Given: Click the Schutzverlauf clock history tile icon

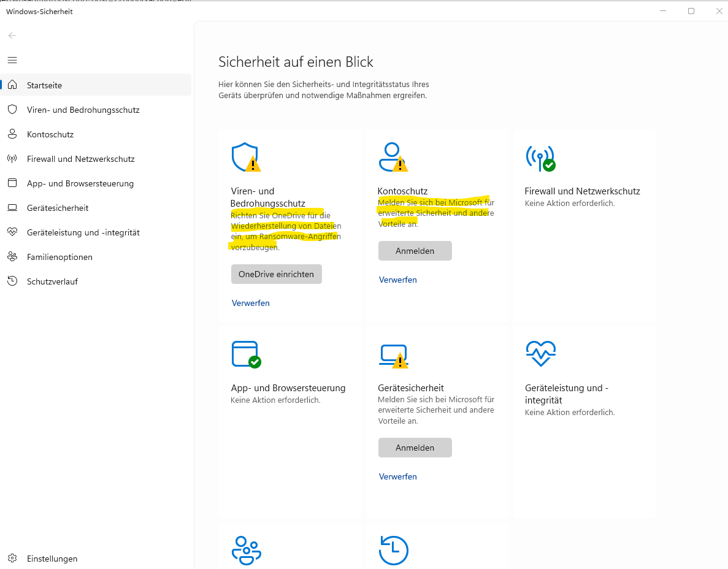Looking at the screenshot, I should point(393,550).
